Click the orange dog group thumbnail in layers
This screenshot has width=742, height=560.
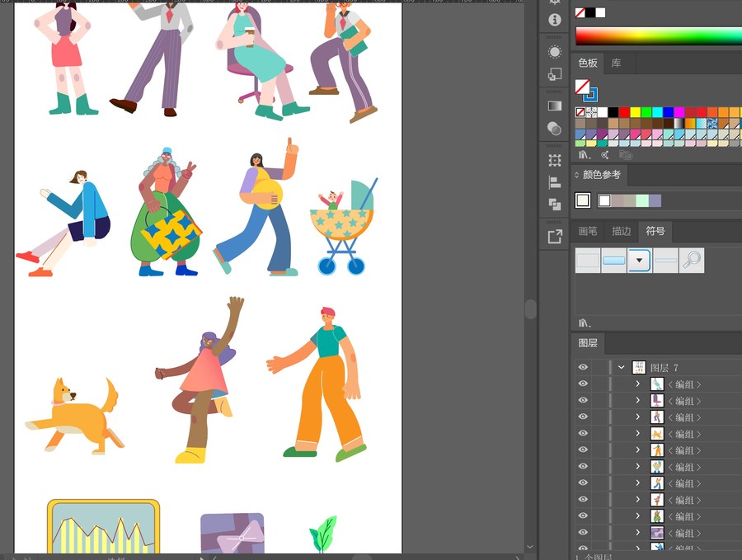[657, 434]
